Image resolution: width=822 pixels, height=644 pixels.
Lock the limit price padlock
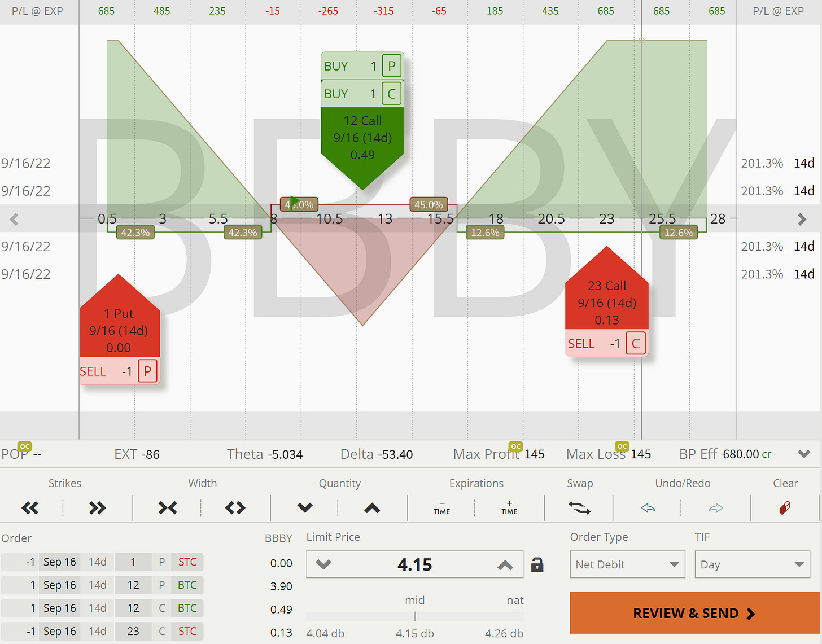(x=537, y=564)
